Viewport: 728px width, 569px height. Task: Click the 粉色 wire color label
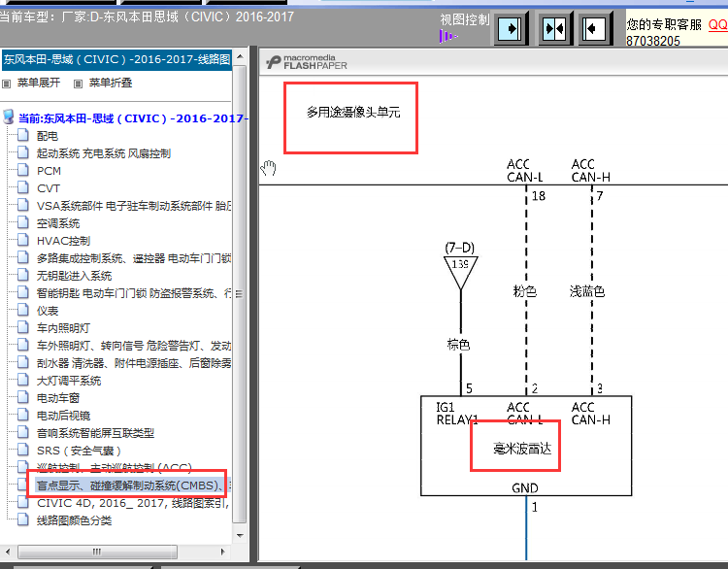[x=524, y=291]
